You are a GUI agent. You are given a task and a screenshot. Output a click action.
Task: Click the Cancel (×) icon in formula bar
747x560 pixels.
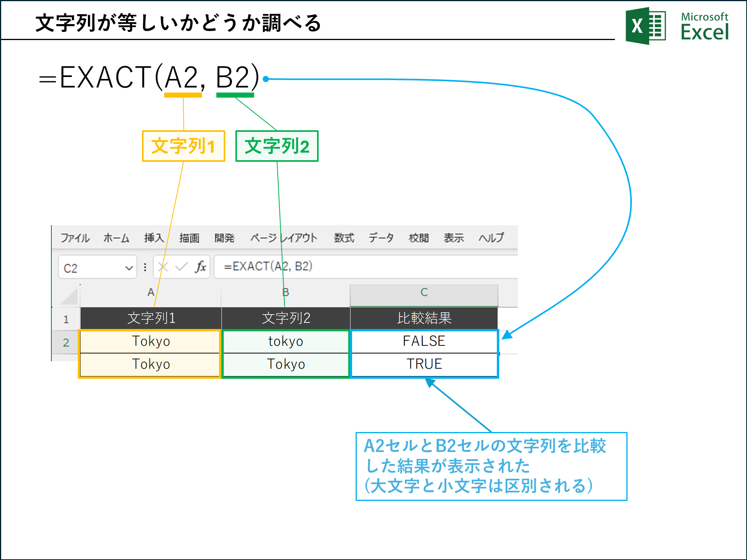pyautogui.click(x=163, y=267)
